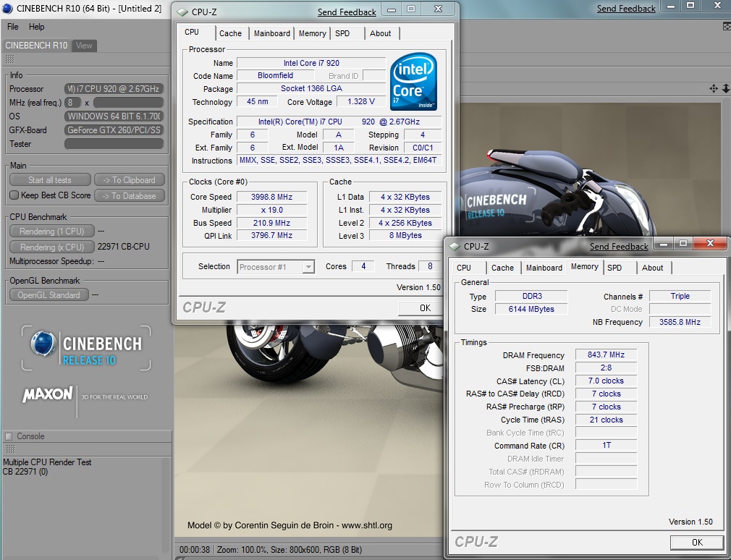
Task: Select the Code Name value Bloomfield
Action: [275, 75]
